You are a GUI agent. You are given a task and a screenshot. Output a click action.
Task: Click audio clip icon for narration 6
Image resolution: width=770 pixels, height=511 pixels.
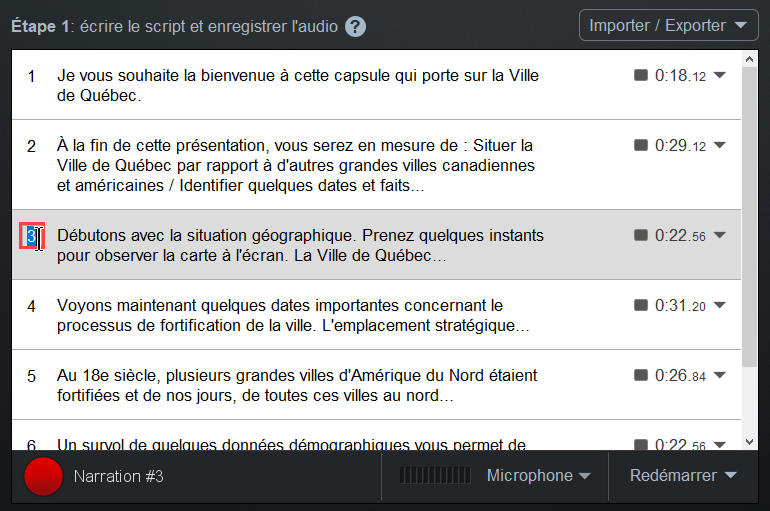(641, 445)
